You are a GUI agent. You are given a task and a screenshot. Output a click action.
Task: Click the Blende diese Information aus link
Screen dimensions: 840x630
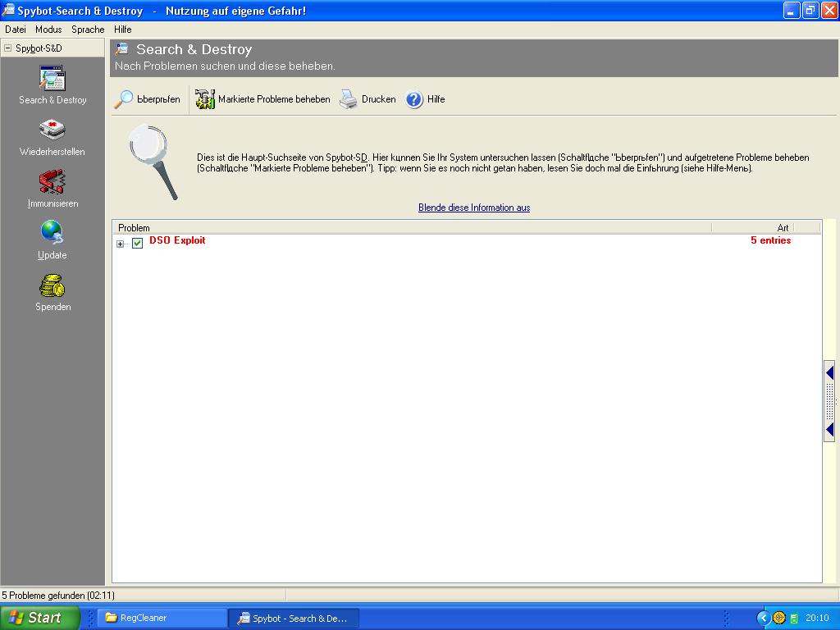click(x=474, y=208)
